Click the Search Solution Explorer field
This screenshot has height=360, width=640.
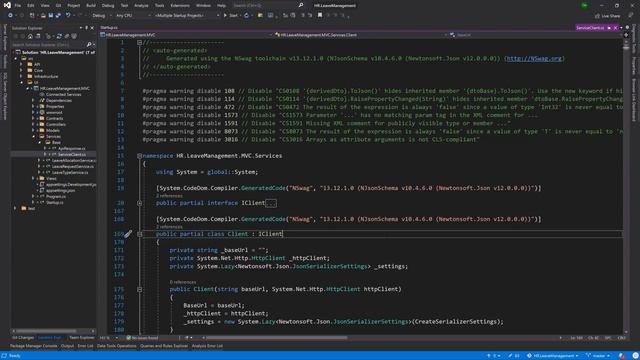(x=53, y=44)
